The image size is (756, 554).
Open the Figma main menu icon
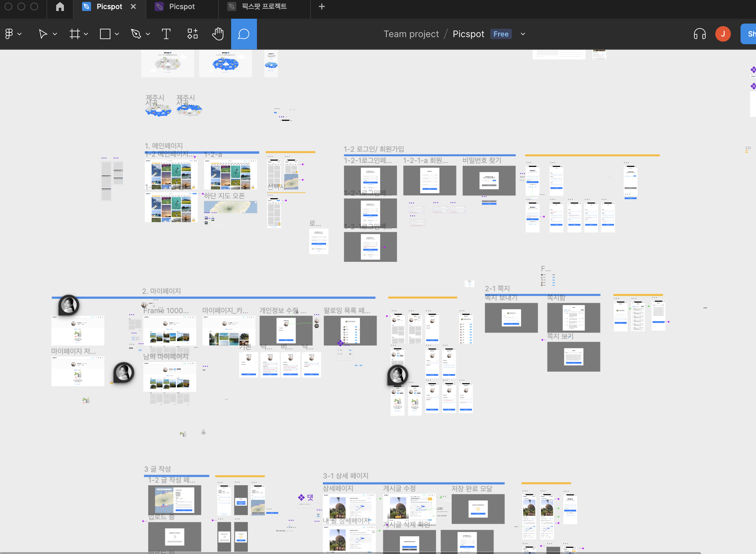point(9,34)
